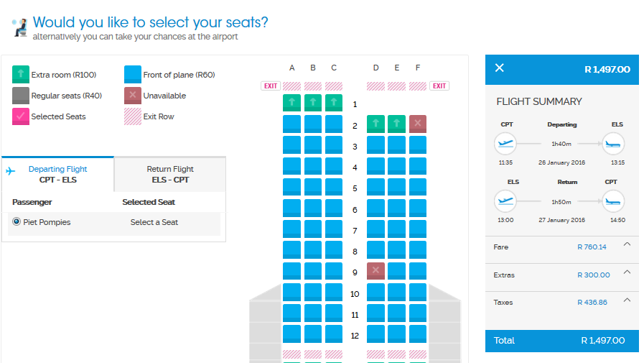Select seat 12C near the wing
644x363 pixels.
tap(334, 334)
